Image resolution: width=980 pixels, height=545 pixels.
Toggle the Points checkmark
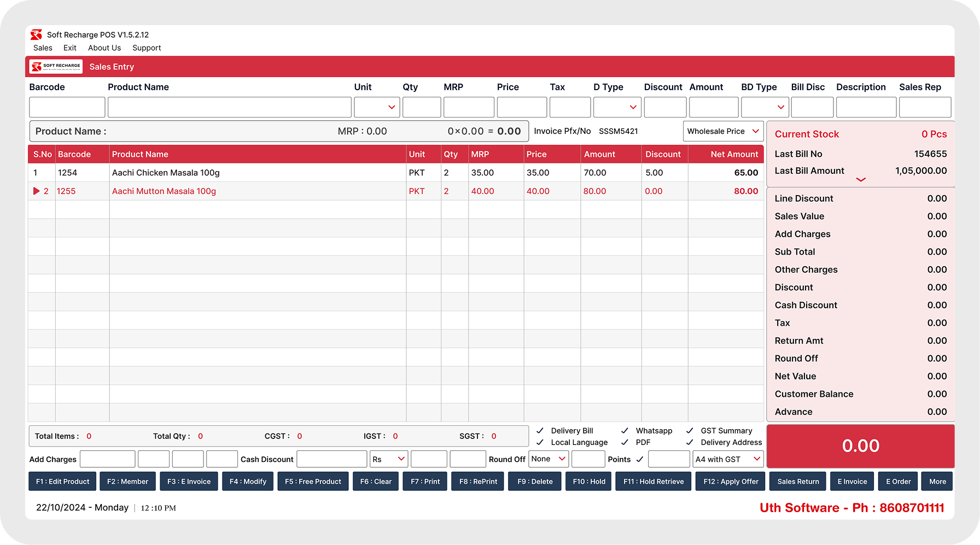(639, 459)
